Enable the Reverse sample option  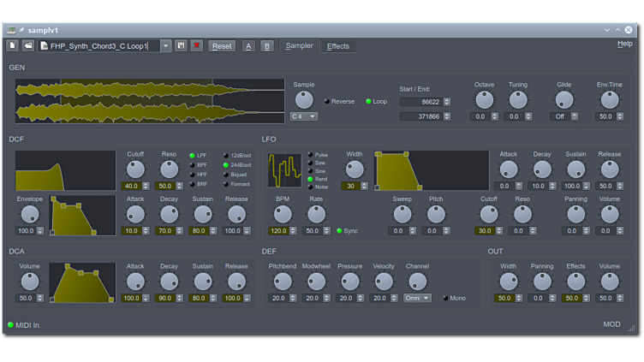(x=327, y=101)
